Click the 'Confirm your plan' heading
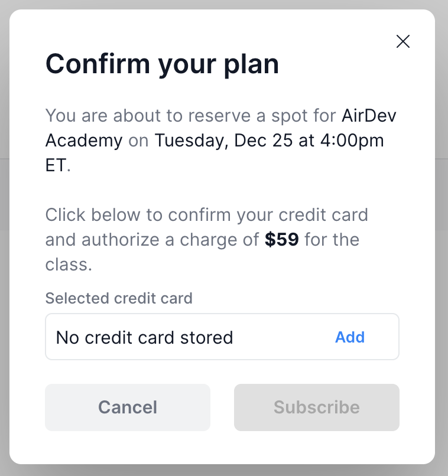Image resolution: width=448 pixels, height=476 pixels. (x=162, y=64)
